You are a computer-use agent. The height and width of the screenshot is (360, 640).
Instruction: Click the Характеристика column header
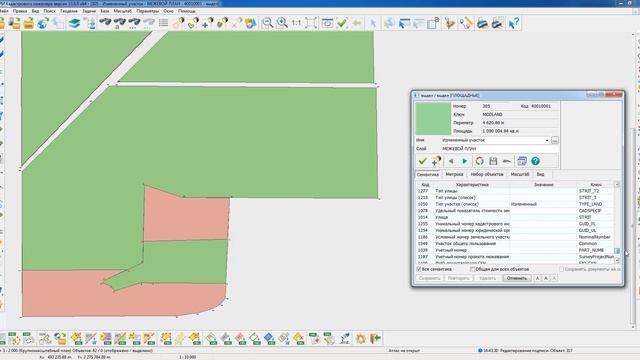click(x=472, y=185)
